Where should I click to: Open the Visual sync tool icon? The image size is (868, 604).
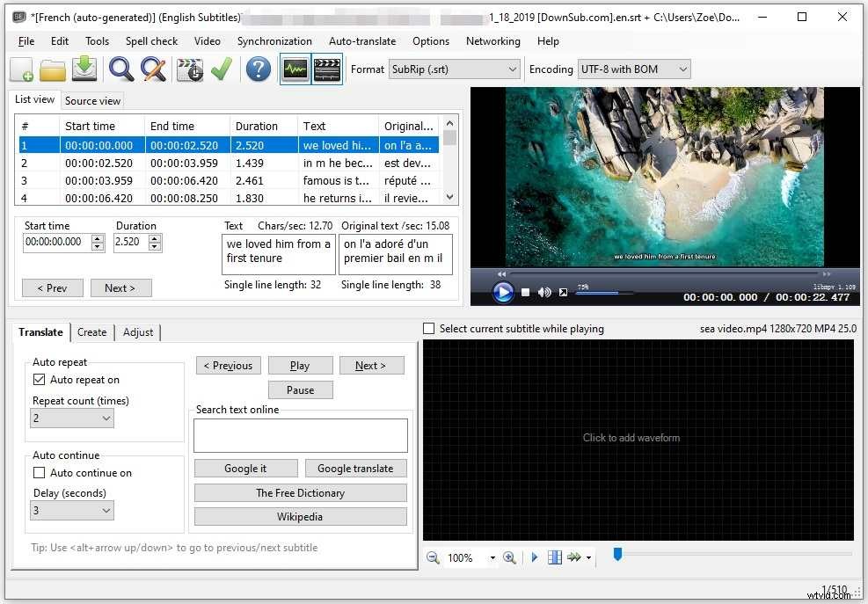click(x=190, y=69)
